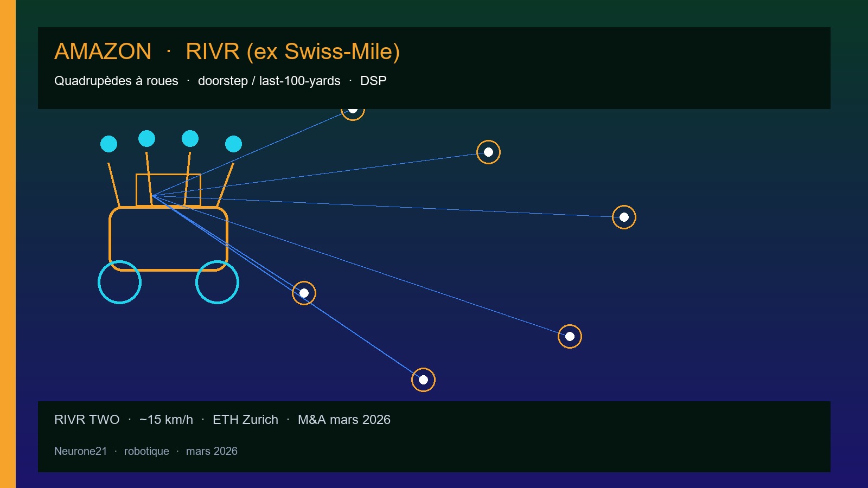Click the robot's left cyan wheel
868x488 pixels.
coord(119,282)
